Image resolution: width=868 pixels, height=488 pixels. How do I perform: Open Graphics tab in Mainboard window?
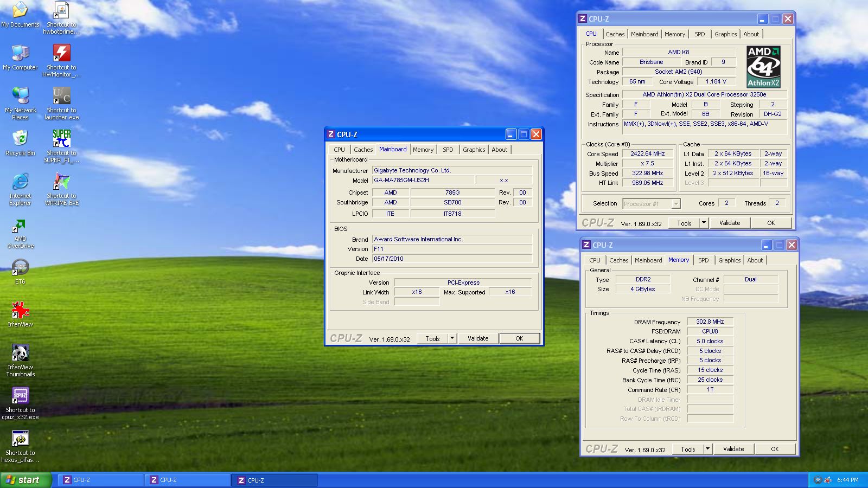pyautogui.click(x=474, y=150)
